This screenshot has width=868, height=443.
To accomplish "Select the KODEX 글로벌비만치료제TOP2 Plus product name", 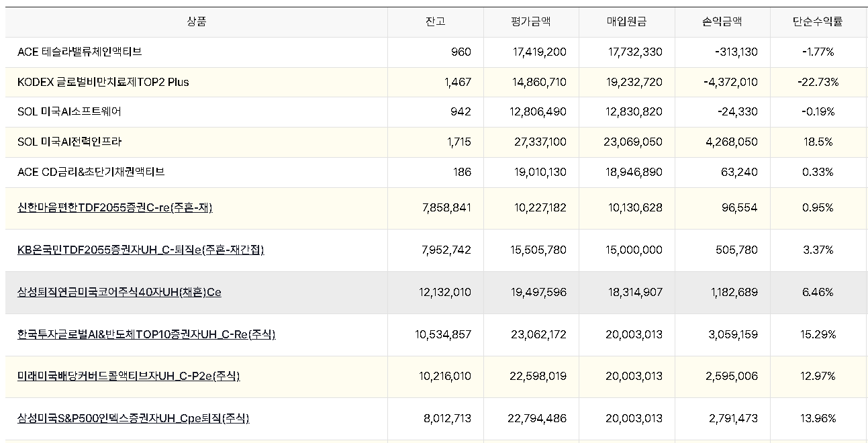I will pyautogui.click(x=103, y=82).
